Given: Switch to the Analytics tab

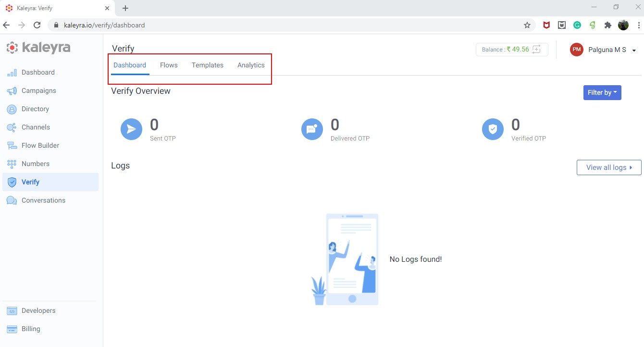Looking at the screenshot, I should (x=251, y=65).
